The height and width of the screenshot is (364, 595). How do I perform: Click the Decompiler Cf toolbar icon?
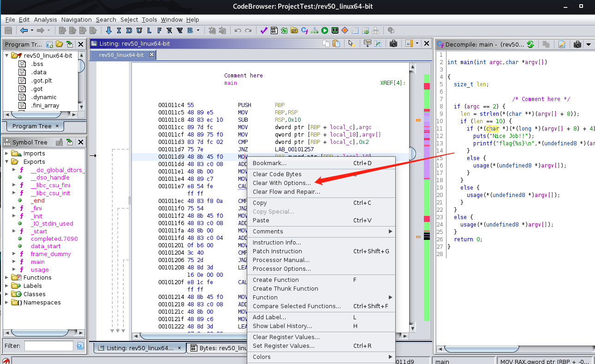[304, 30]
